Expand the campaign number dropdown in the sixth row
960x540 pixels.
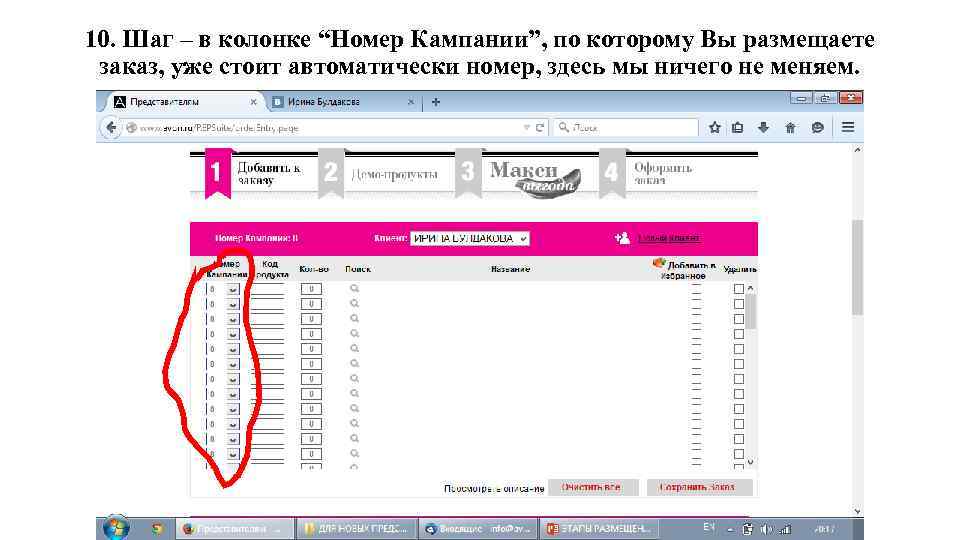click(x=233, y=364)
